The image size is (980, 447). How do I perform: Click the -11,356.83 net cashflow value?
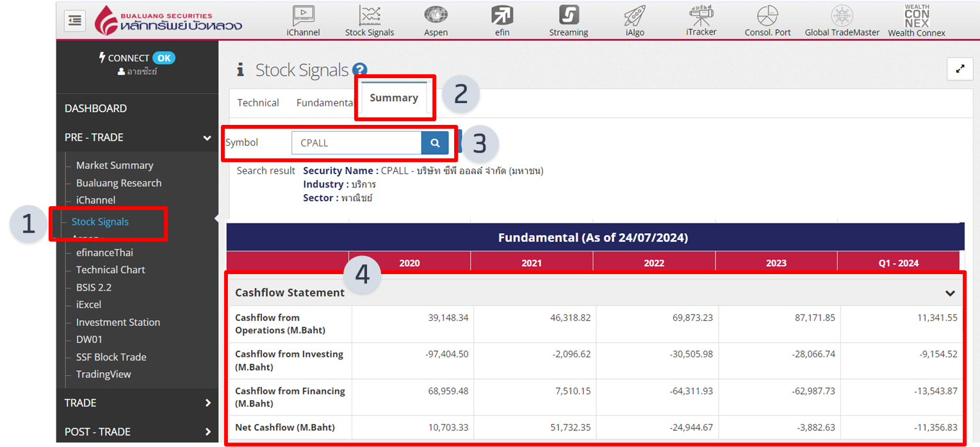(936, 427)
